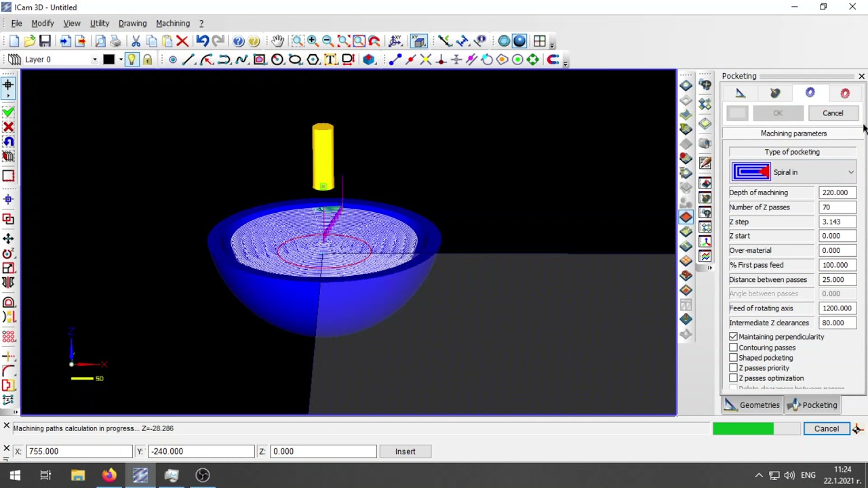Choose the 3D solid cube tool
Screen dimensions: 868x488
coord(369,60)
